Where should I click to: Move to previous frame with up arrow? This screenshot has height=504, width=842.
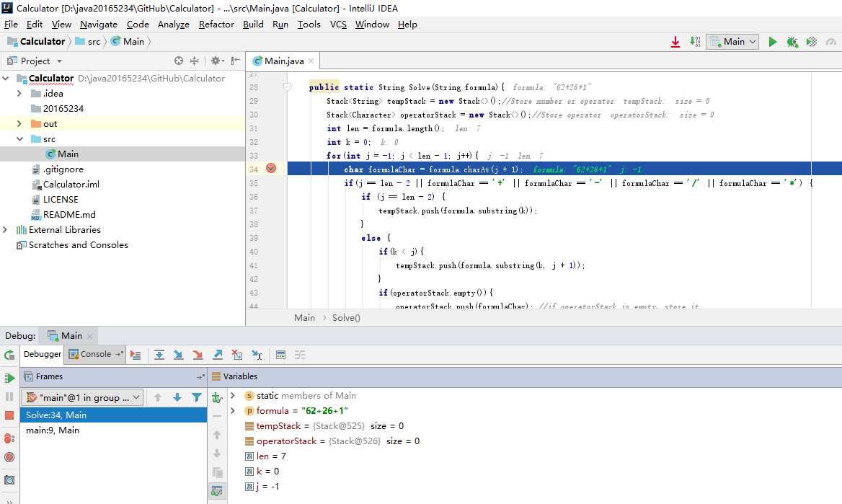point(157,397)
